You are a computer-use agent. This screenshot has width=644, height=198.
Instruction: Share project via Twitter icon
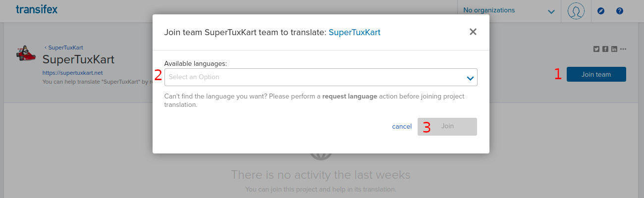pyautogui.click(x=596, y=49)
